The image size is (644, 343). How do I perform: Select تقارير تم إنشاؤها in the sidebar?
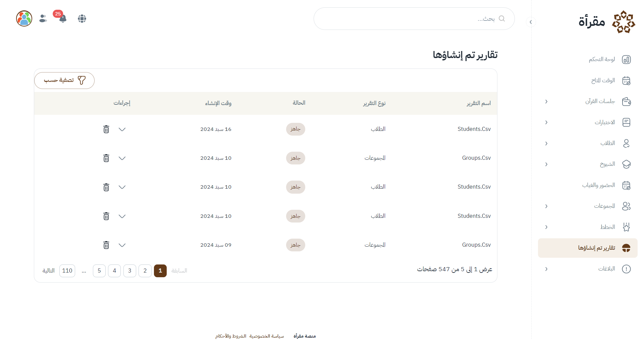(596, 248)
